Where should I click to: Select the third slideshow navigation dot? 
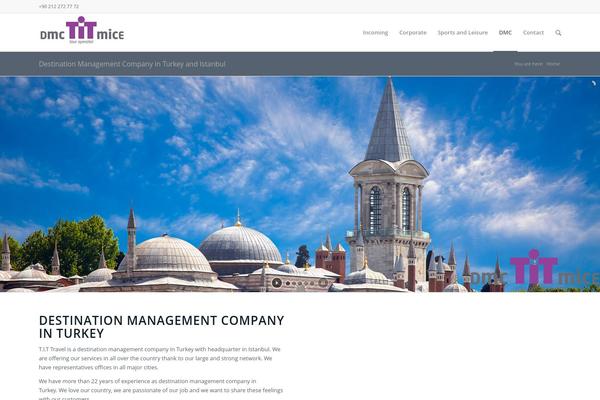pos(300,283)
